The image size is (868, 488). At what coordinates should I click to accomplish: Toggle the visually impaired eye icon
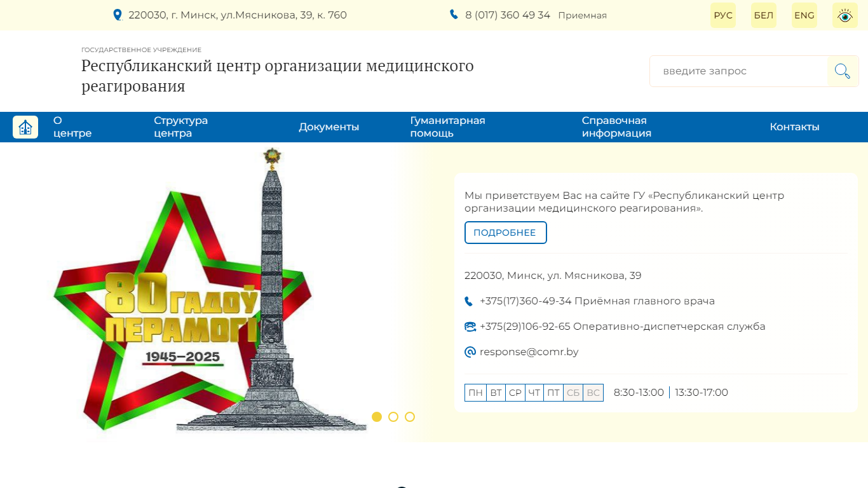tap(844, 15)
